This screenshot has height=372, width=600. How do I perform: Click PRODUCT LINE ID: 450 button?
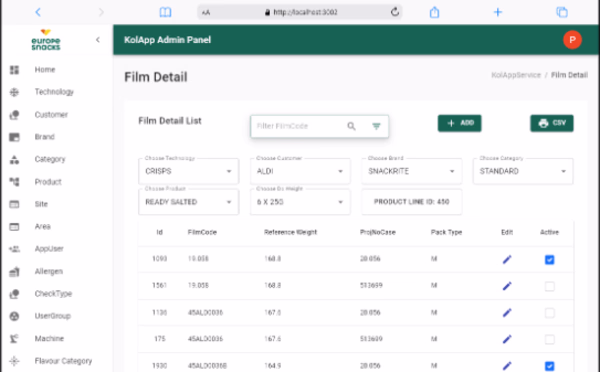coord(412,202)
